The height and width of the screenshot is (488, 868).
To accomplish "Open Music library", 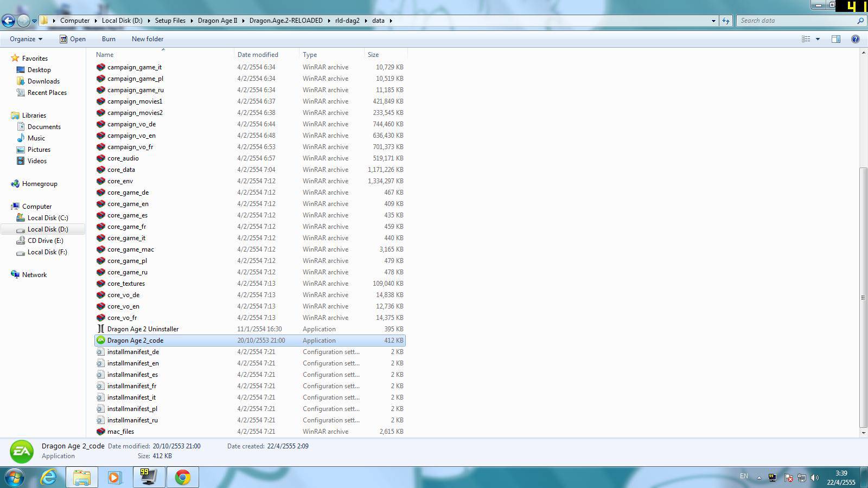I will (36, 138).
